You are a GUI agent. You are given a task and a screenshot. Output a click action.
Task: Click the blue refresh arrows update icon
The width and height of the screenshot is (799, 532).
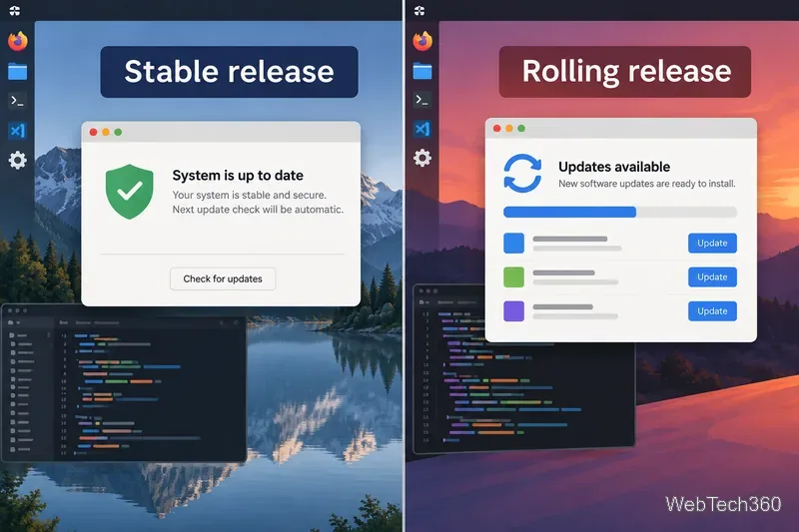[522, 173]
